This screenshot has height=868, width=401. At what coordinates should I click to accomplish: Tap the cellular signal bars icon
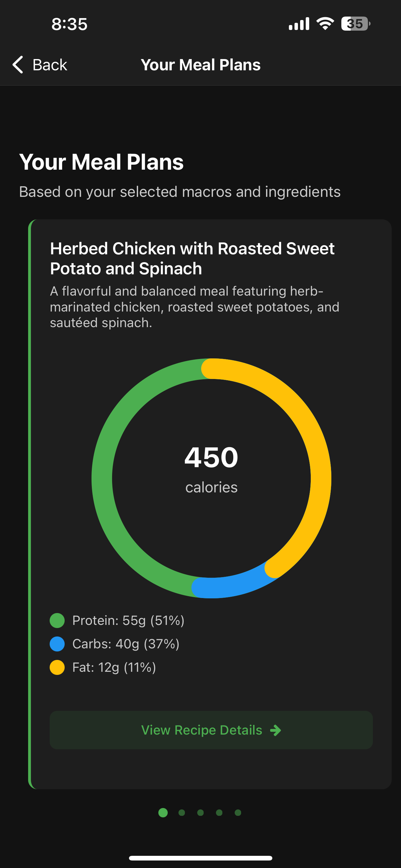point(299,23)
